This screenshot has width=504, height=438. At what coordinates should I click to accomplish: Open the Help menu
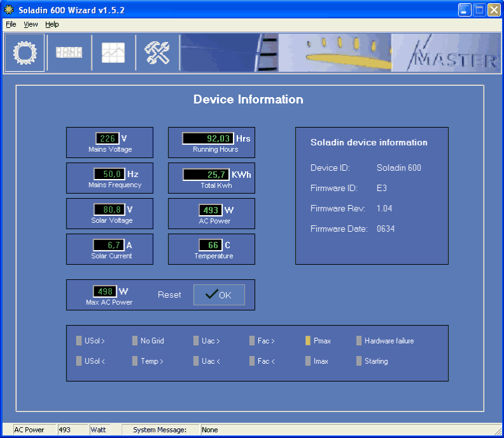click(x=52, y=24)
